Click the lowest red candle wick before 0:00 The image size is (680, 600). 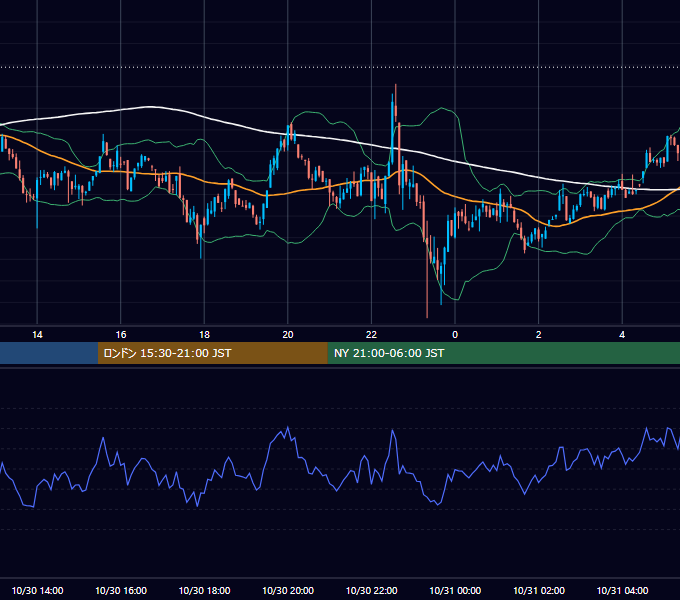point(427,269)
